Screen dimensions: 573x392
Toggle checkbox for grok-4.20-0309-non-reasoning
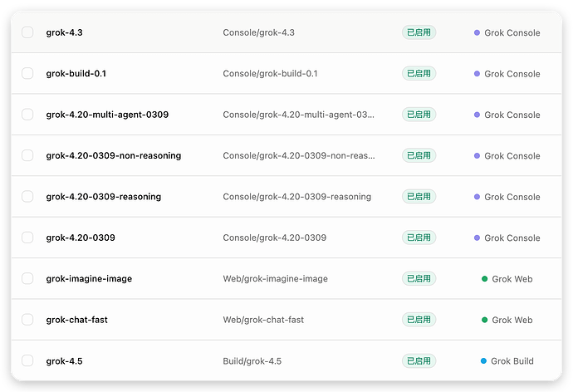click(x=27, y=155)
